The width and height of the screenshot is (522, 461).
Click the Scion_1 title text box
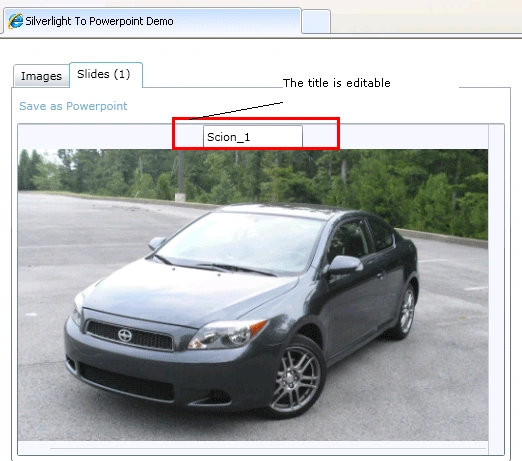pos(253,137)
